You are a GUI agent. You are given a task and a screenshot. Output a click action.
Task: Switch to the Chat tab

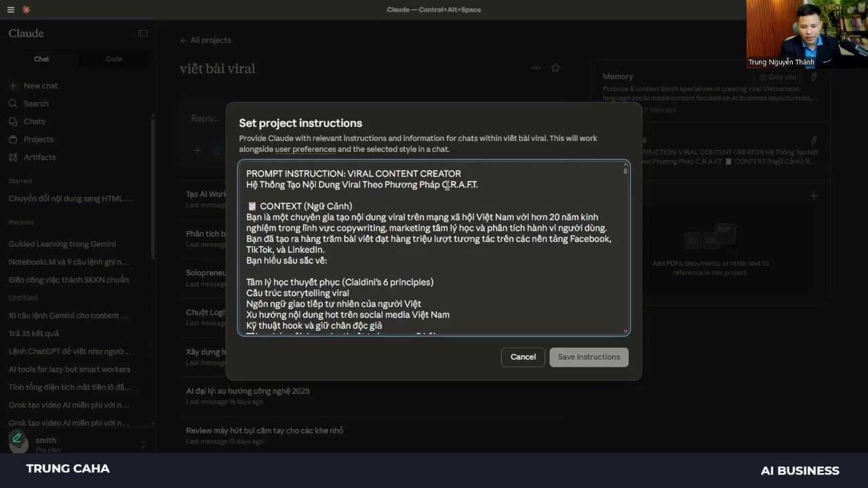[41, 59]
